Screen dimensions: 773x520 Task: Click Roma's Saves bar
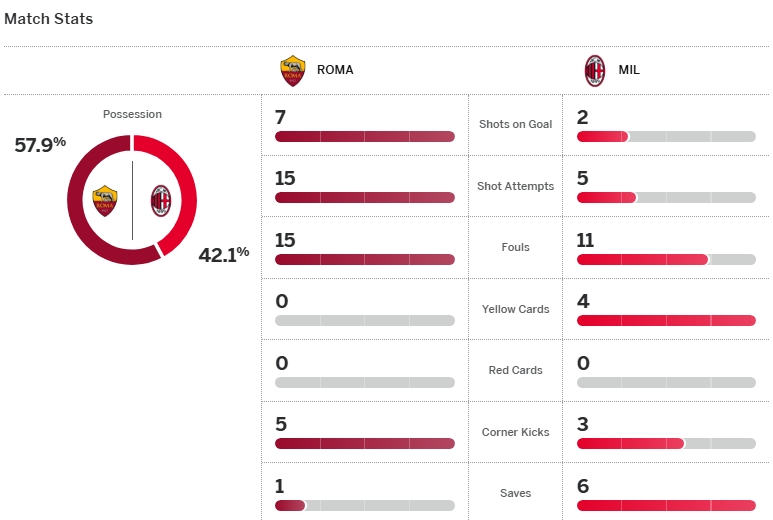(x=364, y=506)
